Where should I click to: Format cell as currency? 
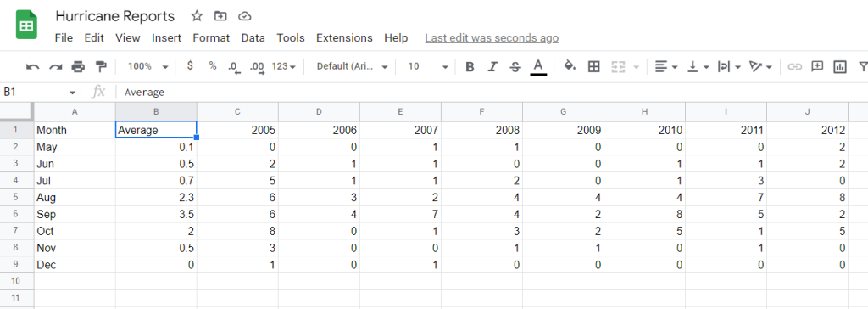tap(190, 66)
